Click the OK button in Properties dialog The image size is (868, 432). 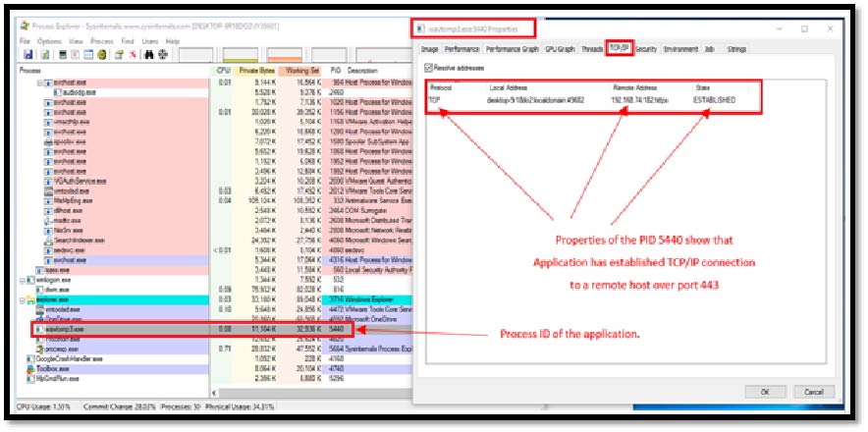pos(765,392)
